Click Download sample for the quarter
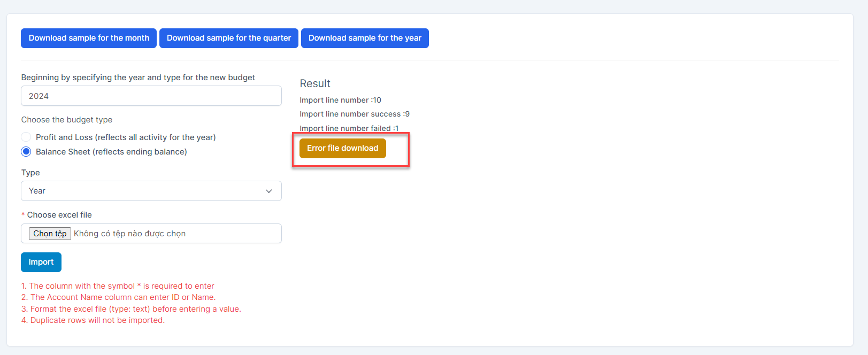 (229, 38)
